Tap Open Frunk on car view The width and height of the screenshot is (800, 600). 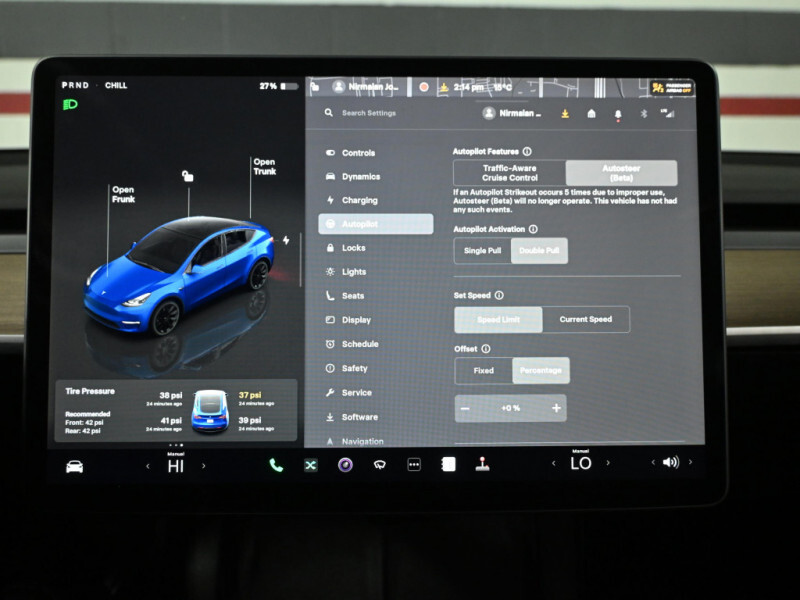tap(123, 195)
